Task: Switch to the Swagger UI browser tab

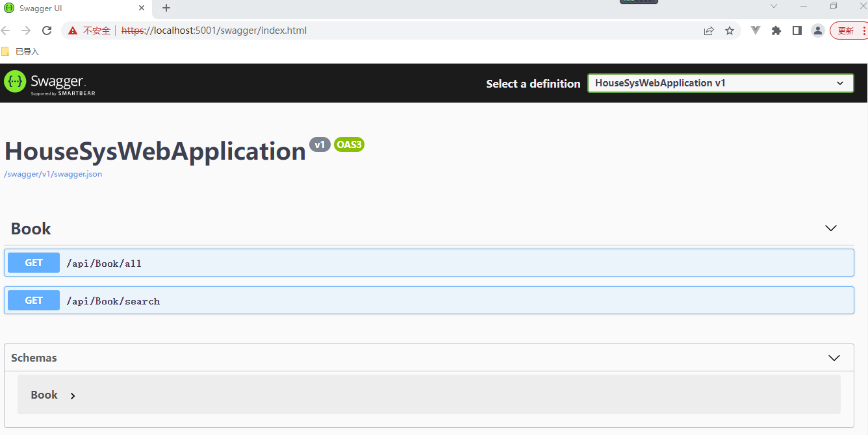Action: [x=71, y=8]
